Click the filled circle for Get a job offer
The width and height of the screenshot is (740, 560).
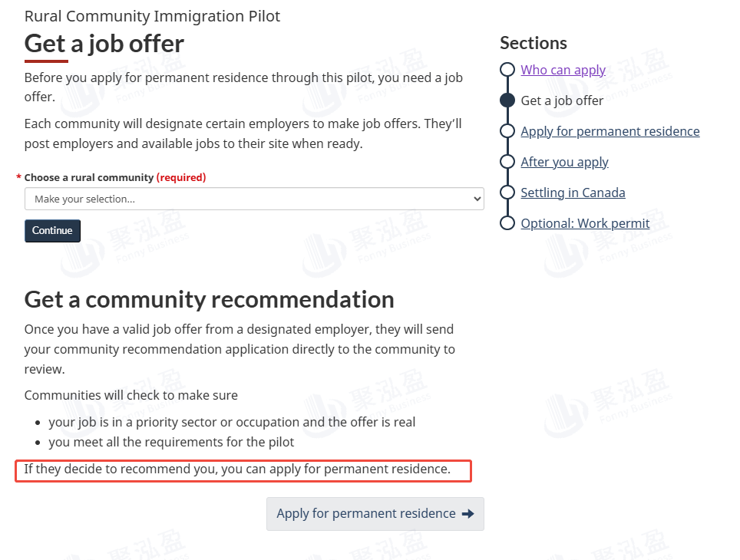(x=507, y=100)
